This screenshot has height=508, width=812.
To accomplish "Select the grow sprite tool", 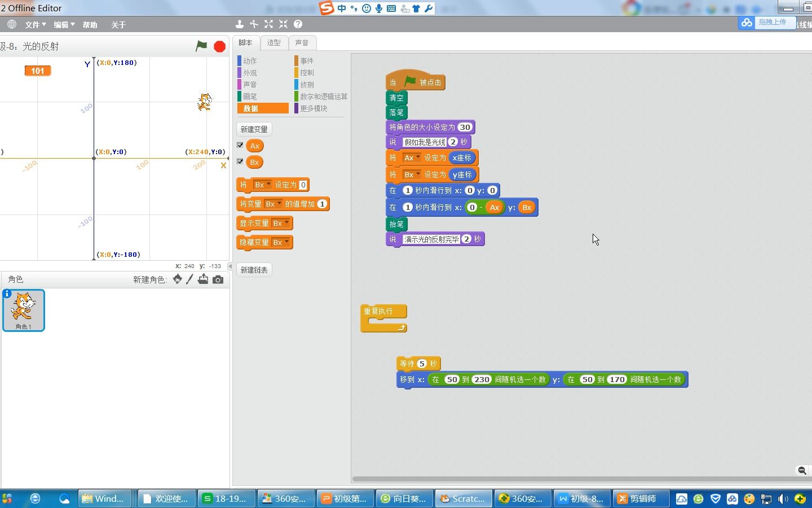I will tap(268, 24).
